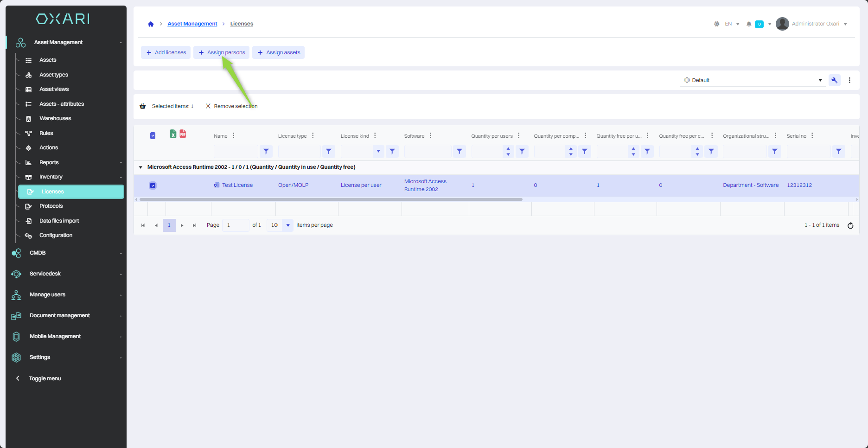Collapse the Microsoft Access Runtime 2002 group
The width and height of the screenshot is (868, 448).
pyautogui.click(x=140, y=167)
